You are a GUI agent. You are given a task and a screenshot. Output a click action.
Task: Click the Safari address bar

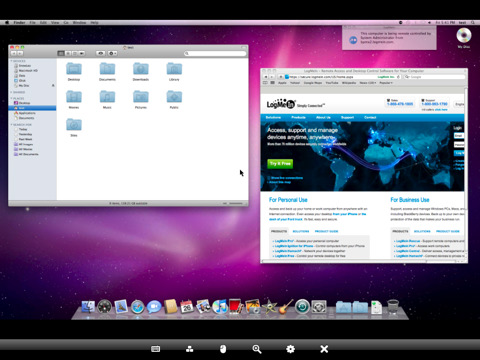pyautogui.click(x=343, y=77)
